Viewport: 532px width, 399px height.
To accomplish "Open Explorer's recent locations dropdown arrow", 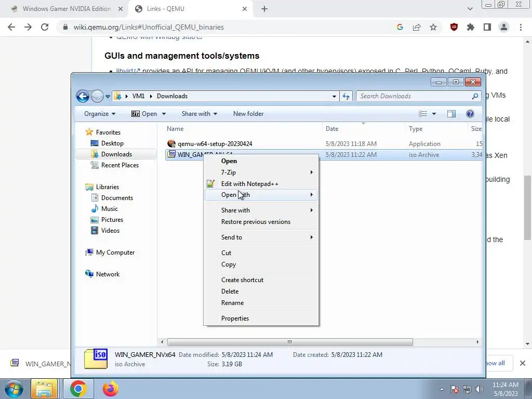I will [x=108, y=96].
